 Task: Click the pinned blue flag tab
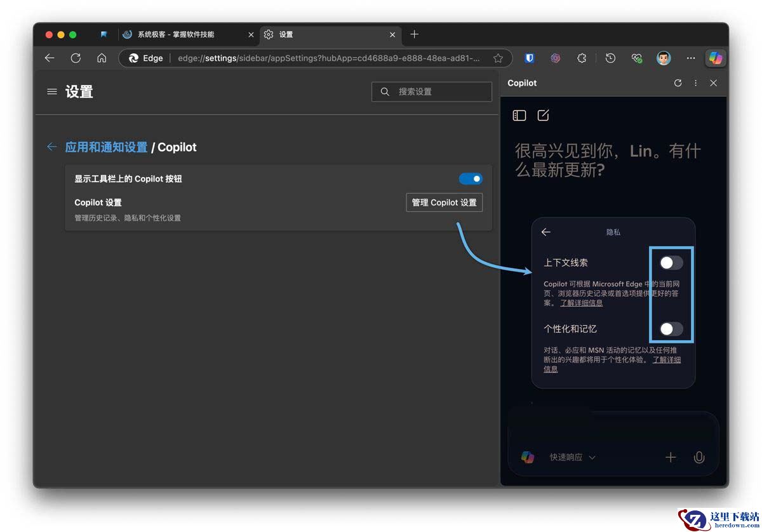[x=104, y=34]
